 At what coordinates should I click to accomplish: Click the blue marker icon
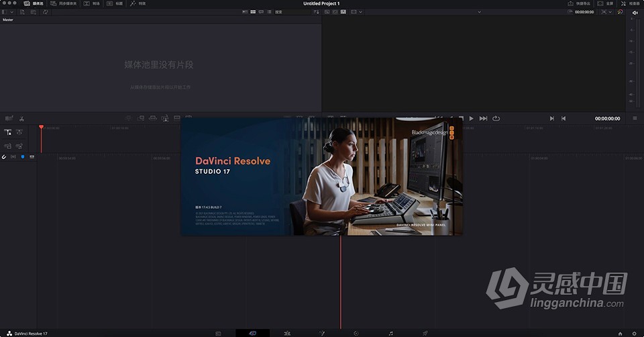(x=23, y=157)
